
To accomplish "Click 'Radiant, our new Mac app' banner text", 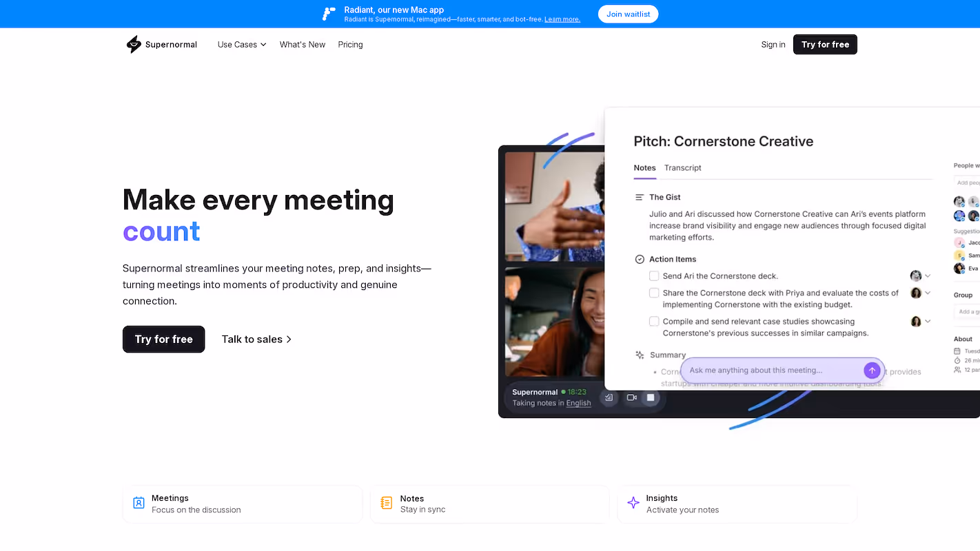I will pos(394,10).
